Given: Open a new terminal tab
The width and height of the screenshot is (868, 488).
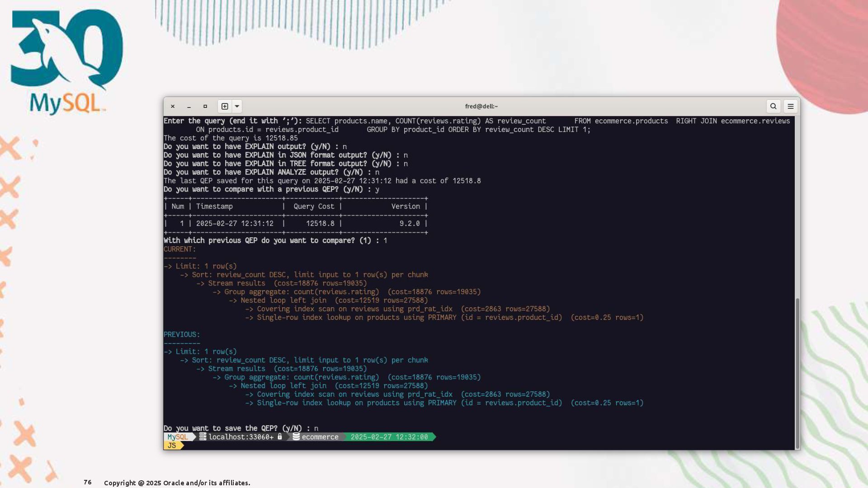Looking at the screenshot, I should pyautogui.click(x=225, y=106).
